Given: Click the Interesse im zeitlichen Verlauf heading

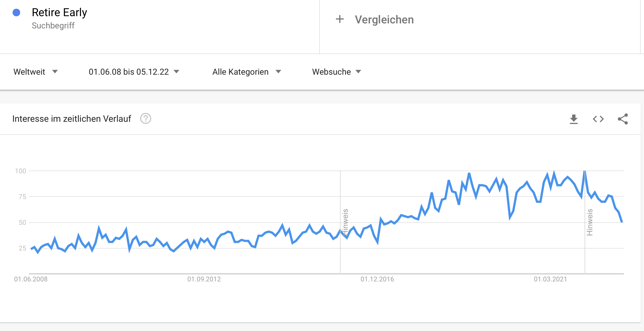Looking at the screenshot, I should tap(72, 119).
